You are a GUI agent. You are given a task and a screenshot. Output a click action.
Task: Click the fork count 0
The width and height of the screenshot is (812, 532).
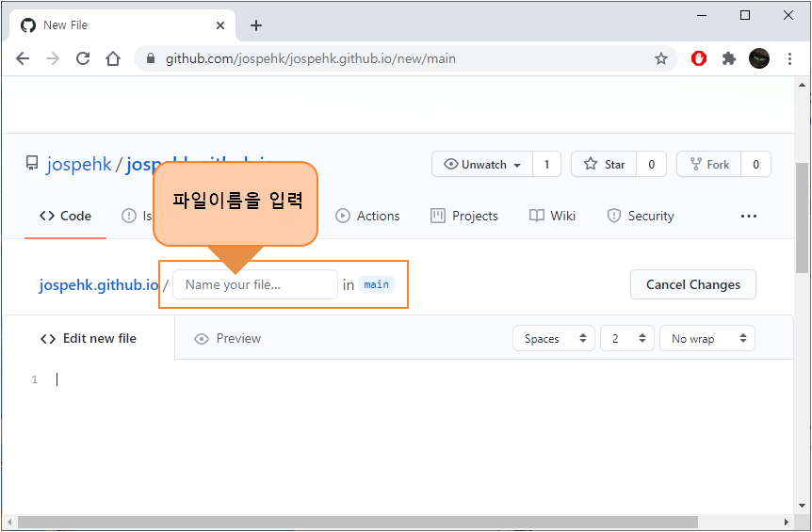pos(756,164)
